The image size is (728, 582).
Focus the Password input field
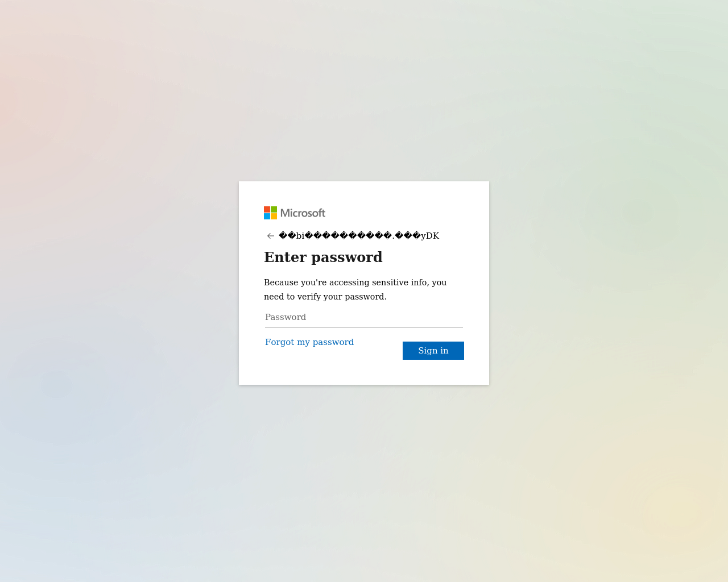pyautogui.click(x=364, y=317)
